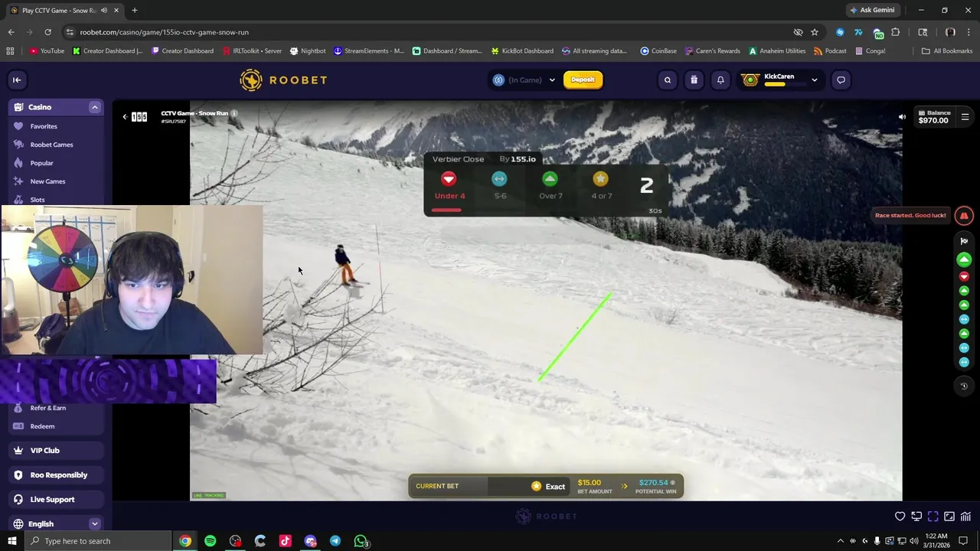Viewport: 980px width, 551px height.
Task: Open the Ask Gemini button
Action: pos(872,10)
